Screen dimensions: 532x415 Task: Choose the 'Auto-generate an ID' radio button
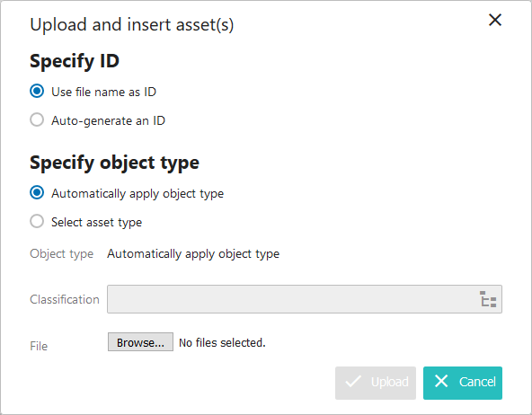[x=37, y=119]
